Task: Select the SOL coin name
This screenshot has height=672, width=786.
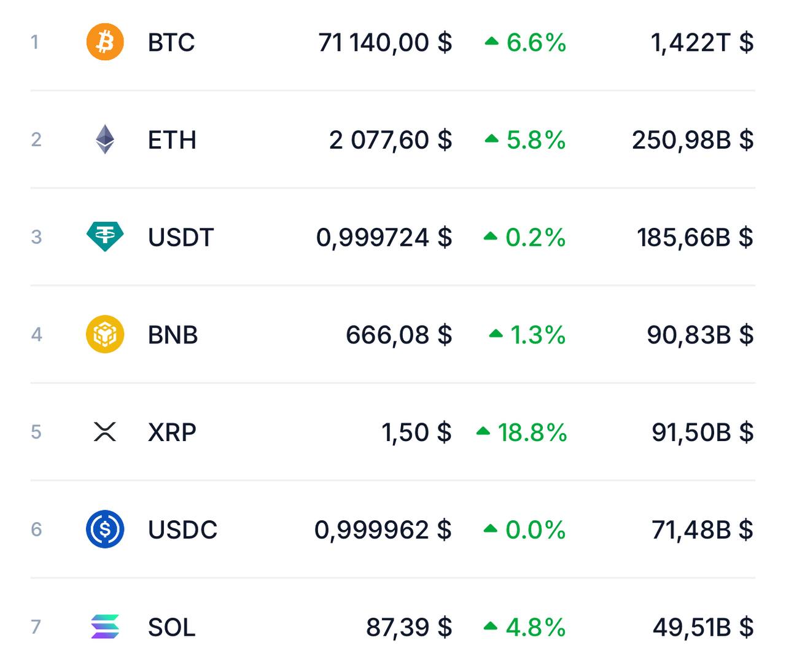Action: click(171, 627)
